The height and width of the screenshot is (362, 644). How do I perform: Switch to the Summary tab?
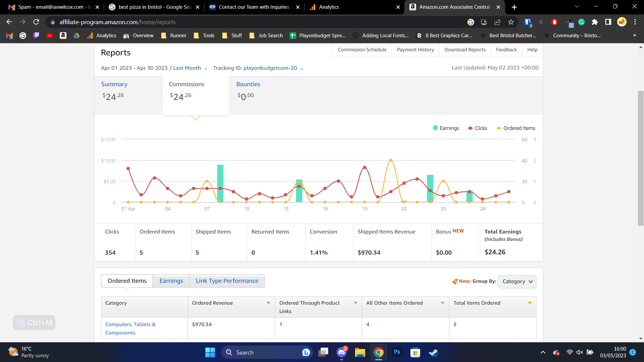click(128, 95)
